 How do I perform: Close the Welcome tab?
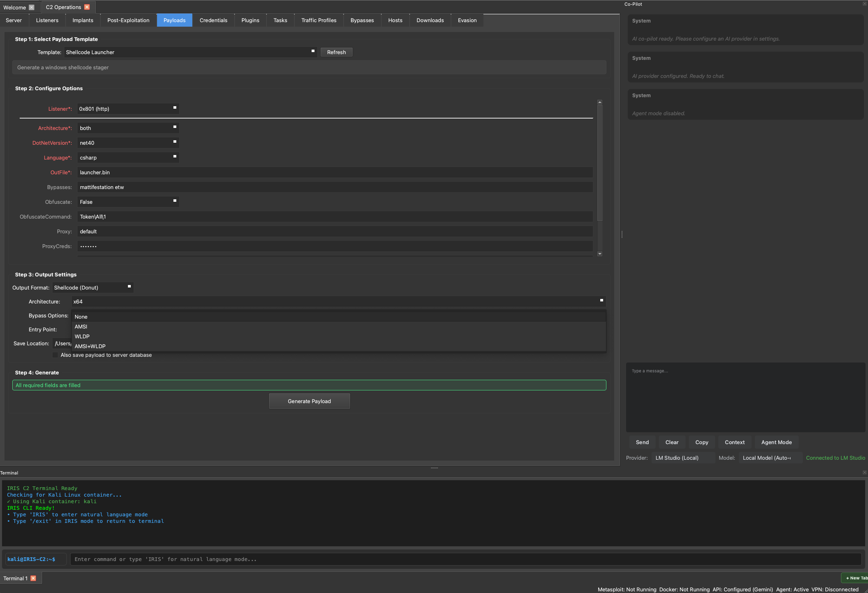32,7
